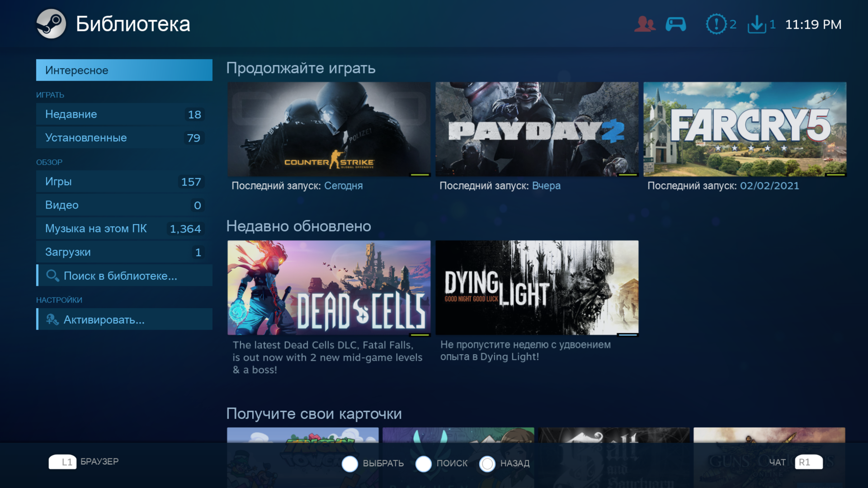Image resolution: width=868 pixels, height=488 pixels.
Task: Click the НАЗАД label
Action: (x=515, y=464)
